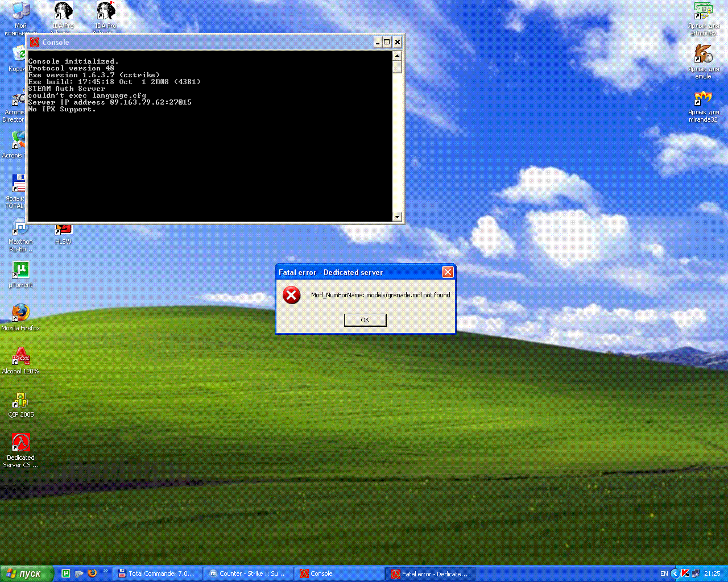
Task: Click the Console scrollbar up arrow
Action: click(397, 56)
